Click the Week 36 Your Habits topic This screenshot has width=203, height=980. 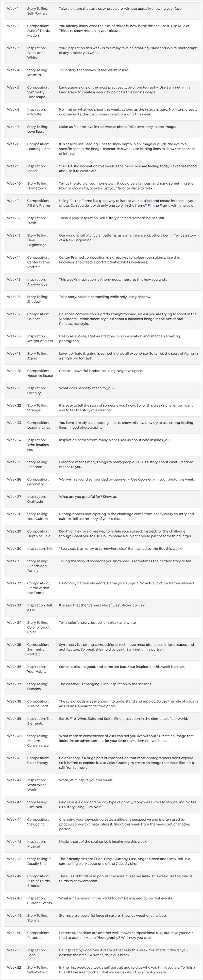(x=37, y=669)
